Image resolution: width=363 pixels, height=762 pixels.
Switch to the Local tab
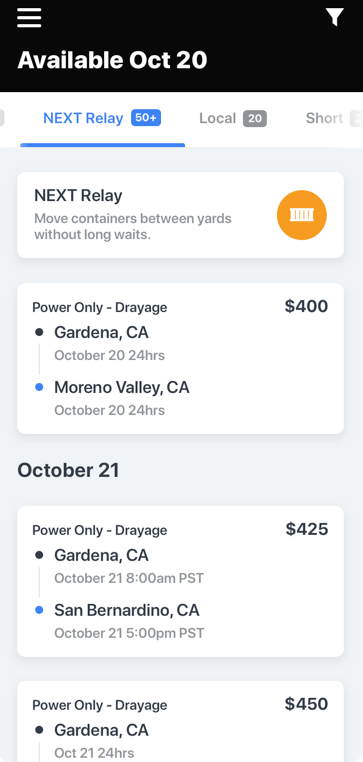click(x=233, y=118)
